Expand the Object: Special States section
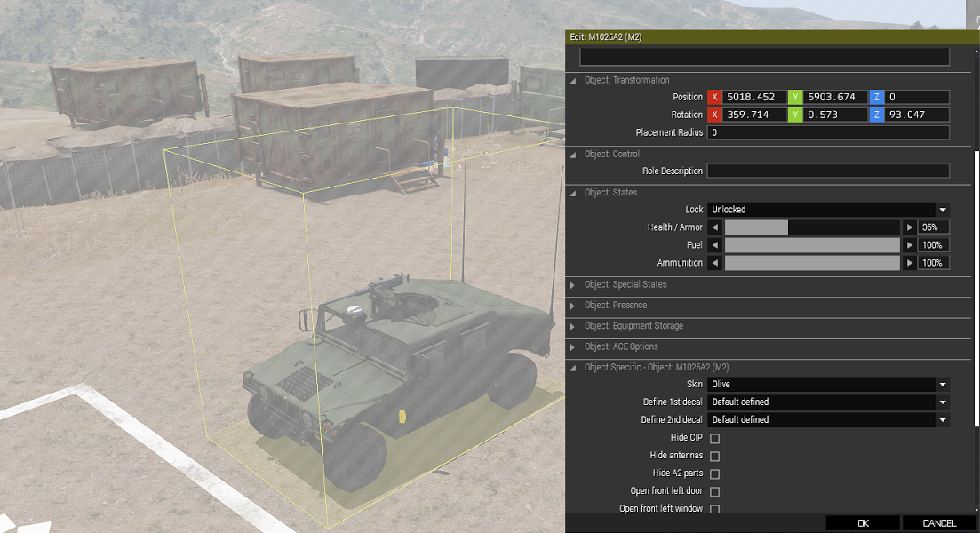The width and height of the screenshot is (980, 533). coord(572,285)
